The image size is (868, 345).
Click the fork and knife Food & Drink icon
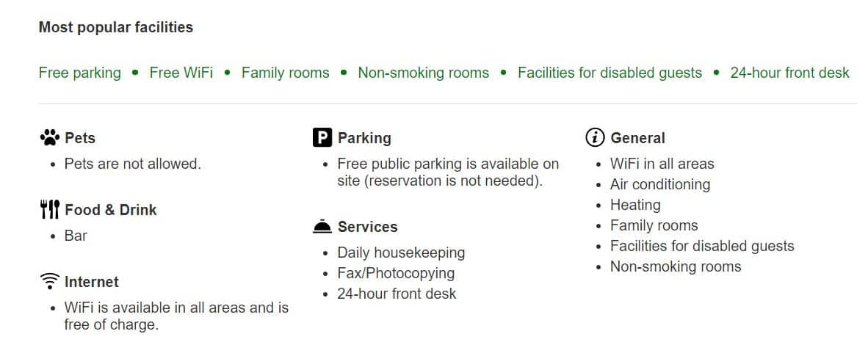pyautogui.click(x=50, y=209)
